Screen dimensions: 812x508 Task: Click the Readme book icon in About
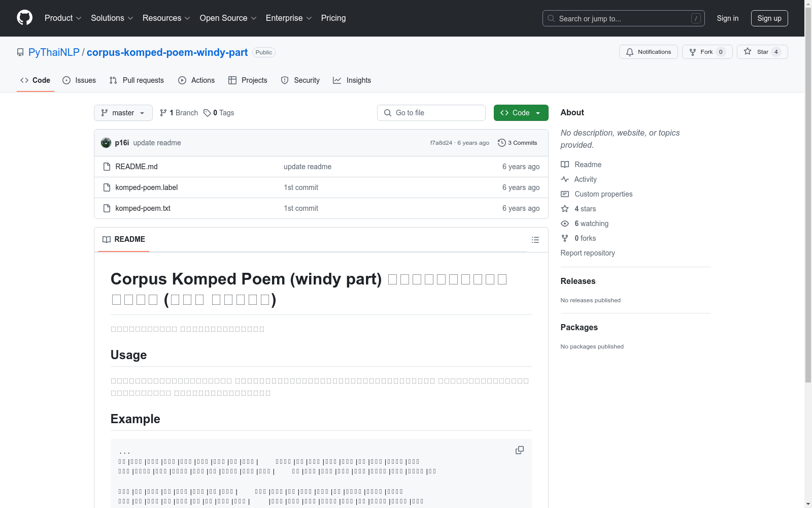(x=565, y=165)
